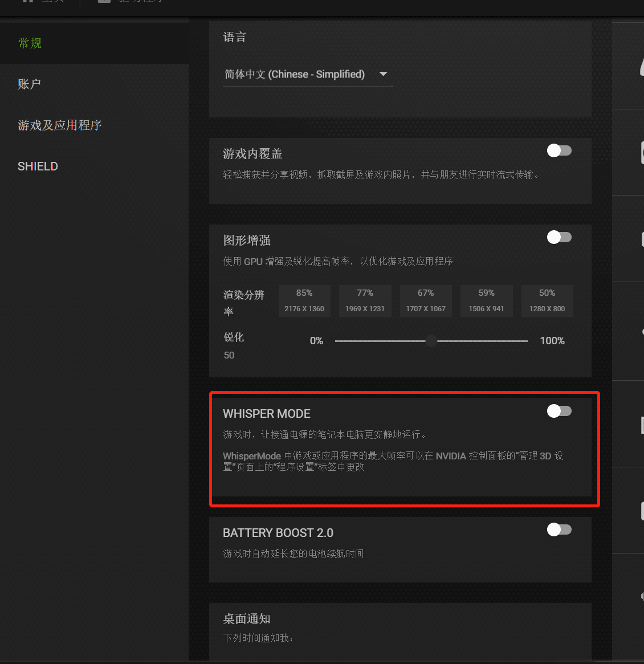Viewport: 644px width, 664px height.
Task: Click the WHISPER MODE heading
Action: point(267,414)
